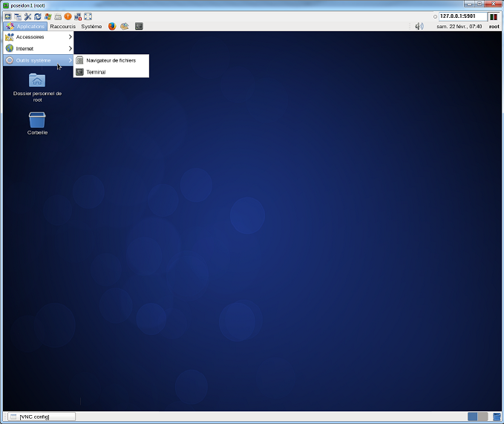Viewport: 504px width, 424px height.
Task: Open the terminal launcher in top panel
Action: pyautogui.click(x=138, y=26)
